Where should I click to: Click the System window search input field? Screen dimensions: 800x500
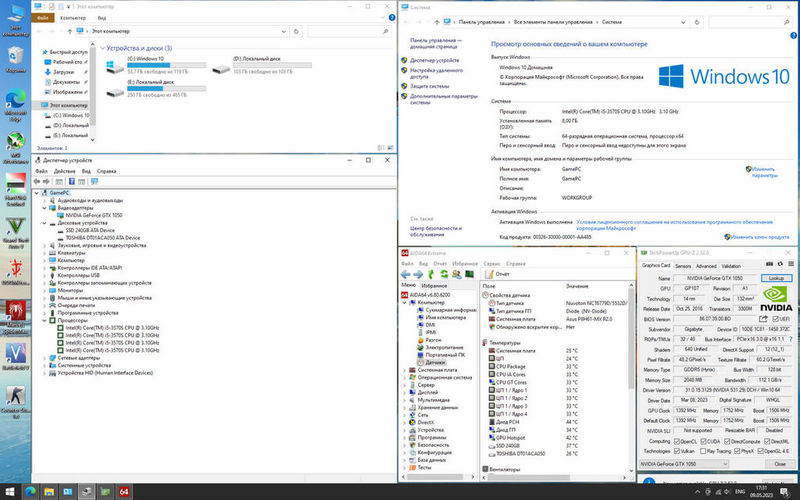tap(750, 22)
